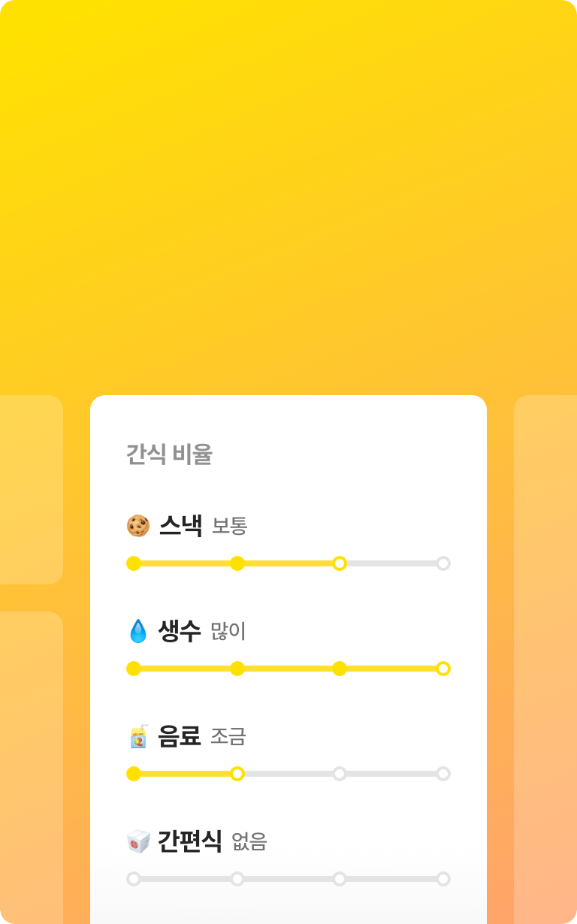The height and width of the screenshot is (924, 577).
Task: Select the 조금 handle on 음료 slider
Action: 237,774
